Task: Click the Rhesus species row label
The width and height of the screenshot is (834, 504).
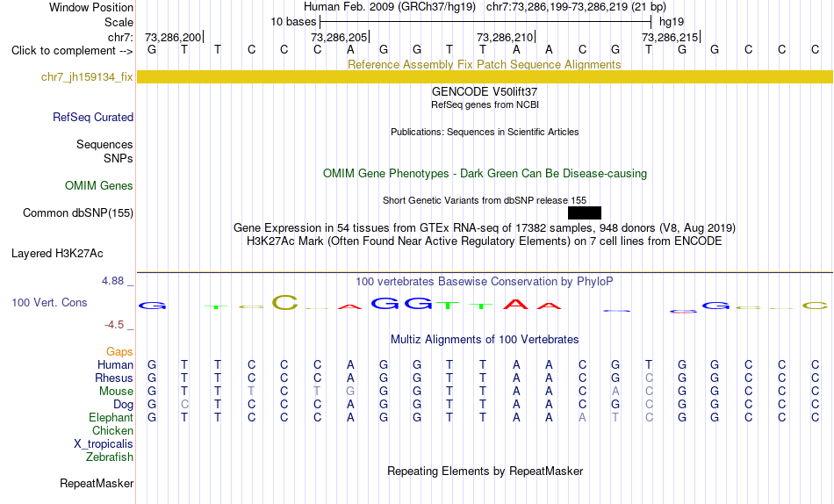Action: tap(114, 378)
